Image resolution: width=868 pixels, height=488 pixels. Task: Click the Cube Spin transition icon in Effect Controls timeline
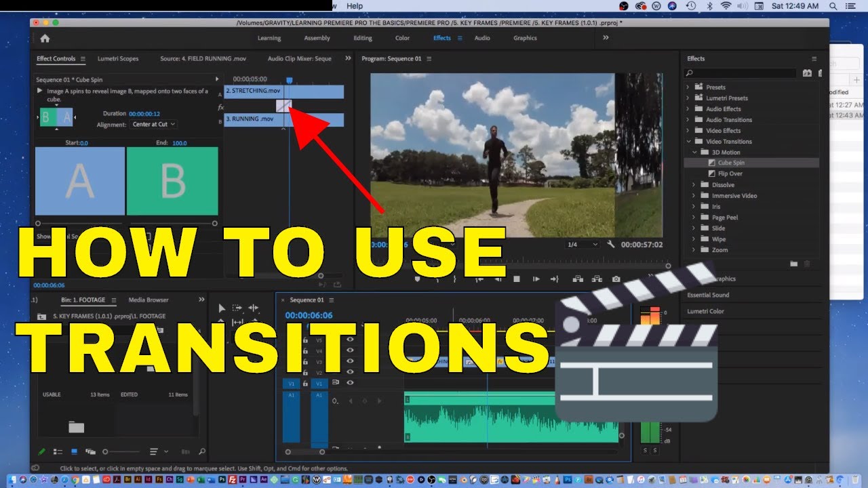point(284,105)
